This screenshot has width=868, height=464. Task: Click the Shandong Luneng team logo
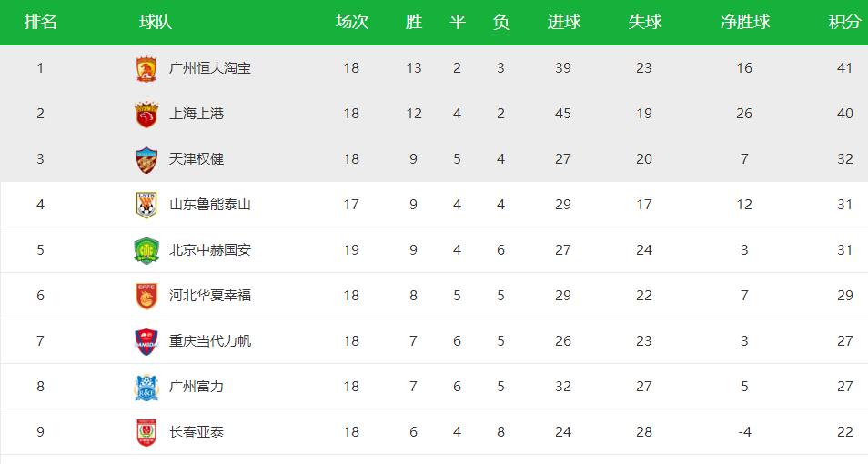tap(146, 205)
